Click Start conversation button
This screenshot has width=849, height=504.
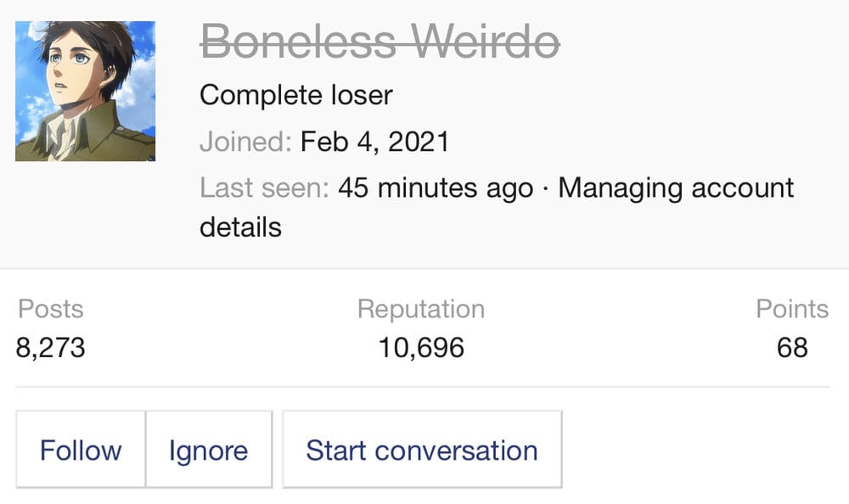click(422, 450)
